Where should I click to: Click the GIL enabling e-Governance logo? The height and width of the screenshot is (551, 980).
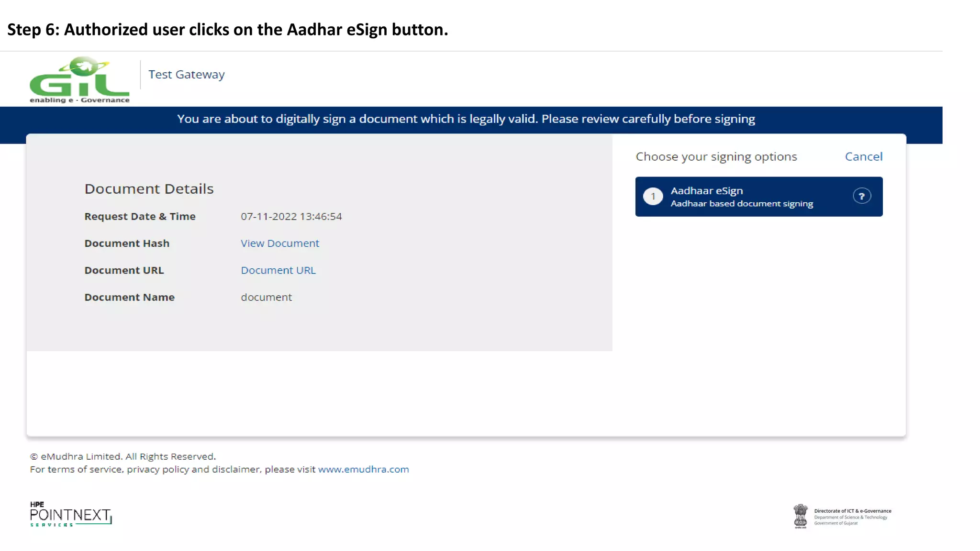(x=79, y=79)
